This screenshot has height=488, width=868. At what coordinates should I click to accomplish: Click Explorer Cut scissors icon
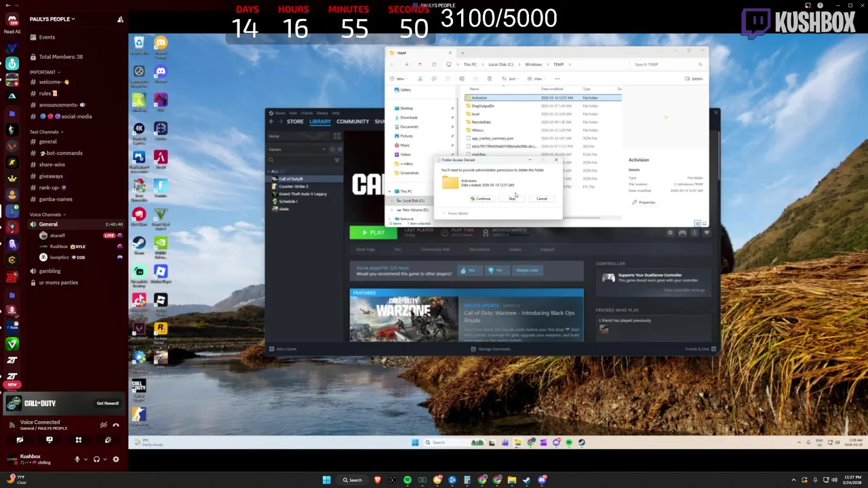point(420,79)
